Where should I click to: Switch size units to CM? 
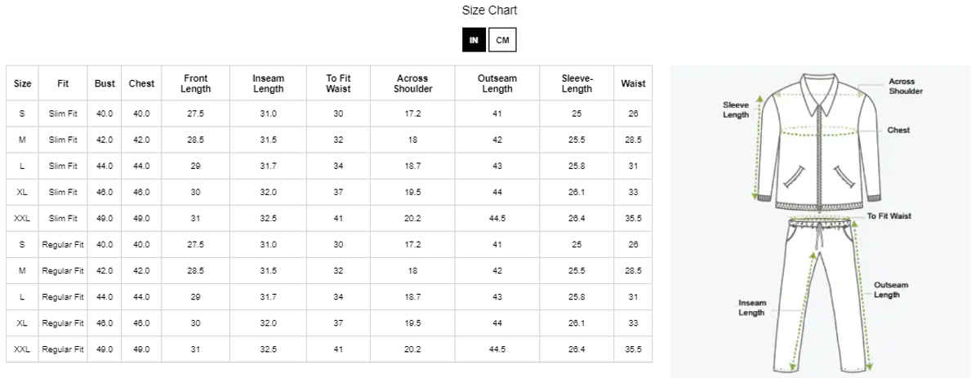click(x=502, y=40)
